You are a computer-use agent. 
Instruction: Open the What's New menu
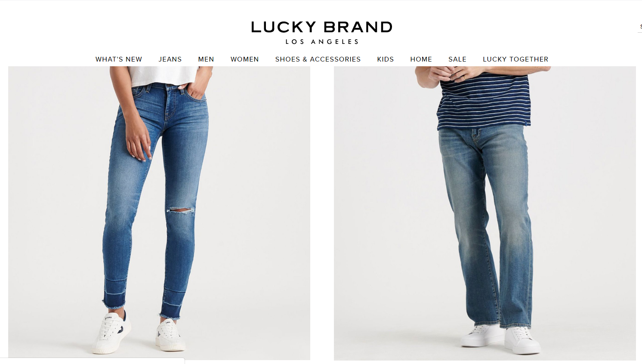[x=119, y=59]
